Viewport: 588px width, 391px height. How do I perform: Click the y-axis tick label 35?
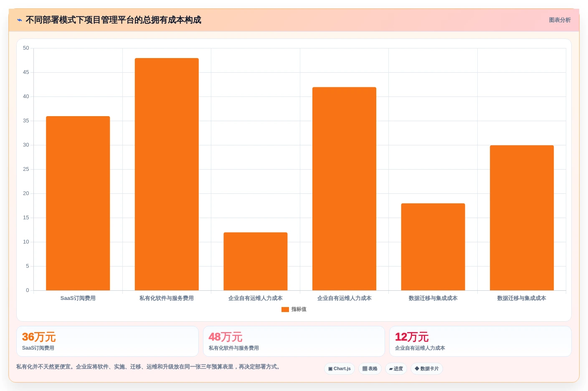(26, 121)
